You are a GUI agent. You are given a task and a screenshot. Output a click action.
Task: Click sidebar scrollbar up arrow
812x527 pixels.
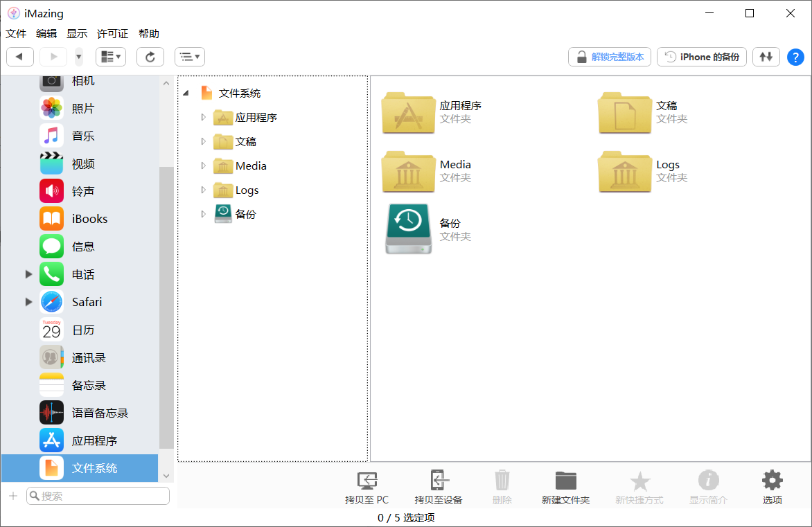pyautogui.click(x=166, y=83)
